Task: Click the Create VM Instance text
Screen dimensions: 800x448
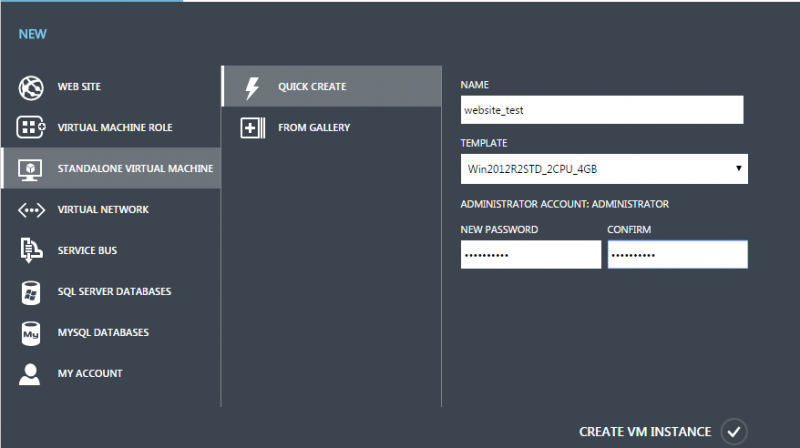Action: point(645,432)
